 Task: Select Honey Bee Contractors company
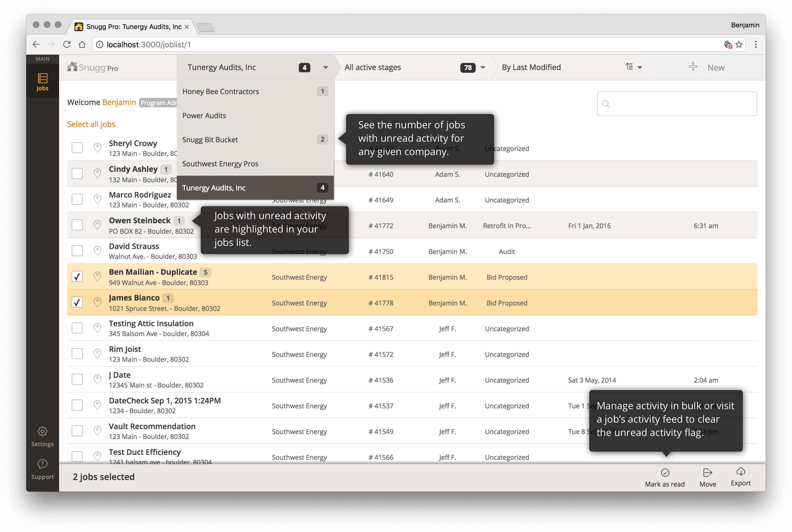[x=255, y=91]
